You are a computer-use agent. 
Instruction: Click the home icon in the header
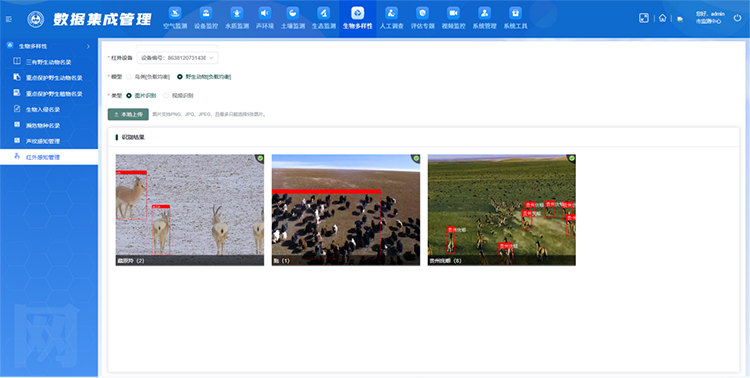pos(662,18)
